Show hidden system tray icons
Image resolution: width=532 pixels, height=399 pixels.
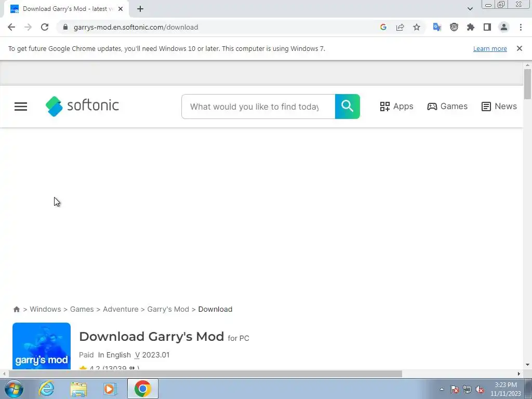point(442,389)
